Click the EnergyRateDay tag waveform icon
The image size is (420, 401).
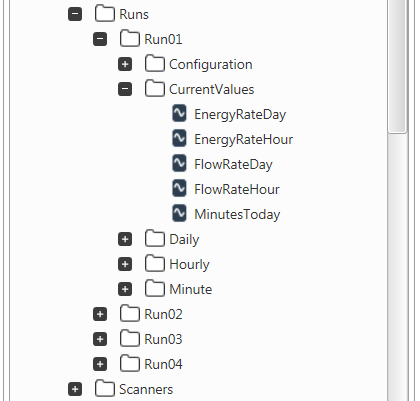click(179, 114)
